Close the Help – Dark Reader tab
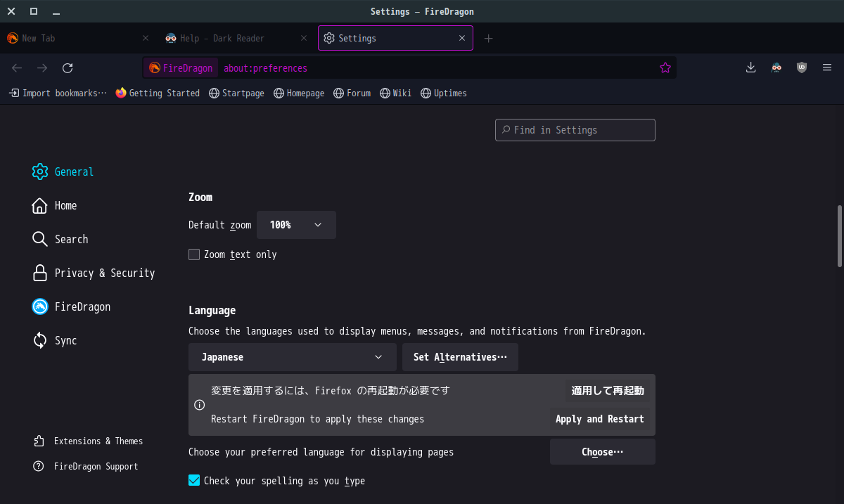 tap(304, 38)
